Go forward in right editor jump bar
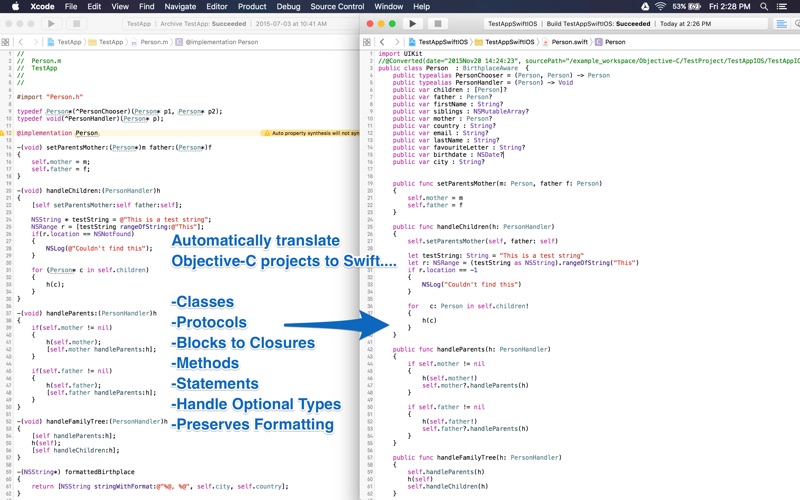800x500 pixels. point(397,42)
